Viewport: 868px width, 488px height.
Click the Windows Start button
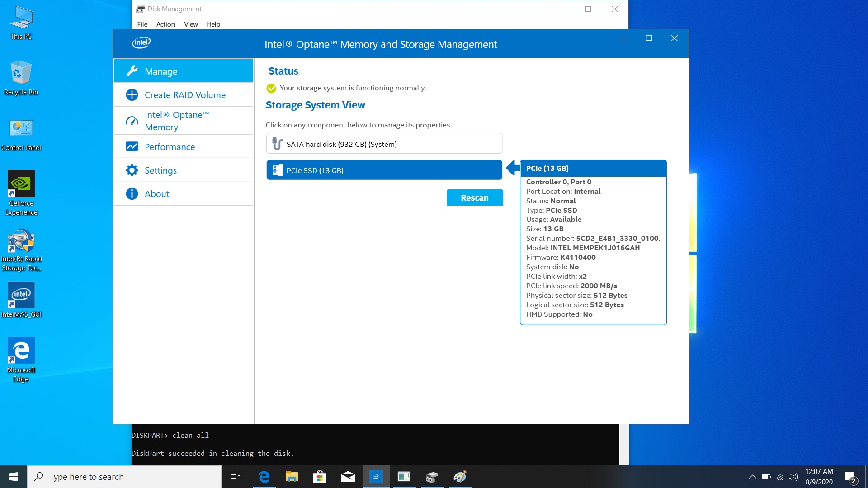[x=14, y=477]
